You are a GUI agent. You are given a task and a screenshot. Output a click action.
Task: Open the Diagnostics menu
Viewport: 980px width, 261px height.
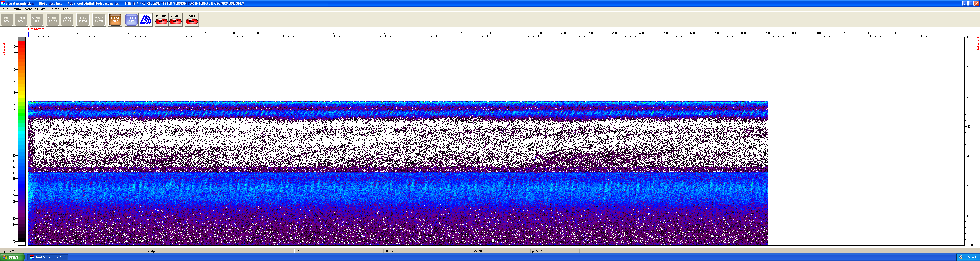pos(30,9)
